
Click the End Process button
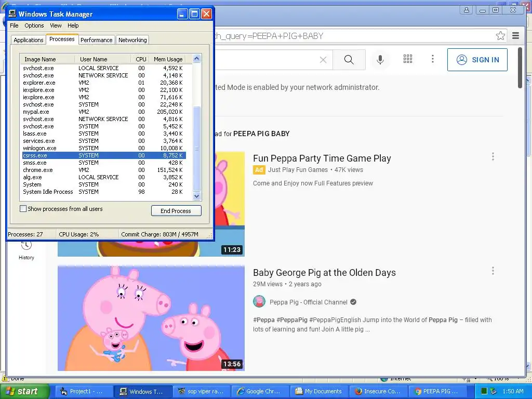click(176, 211)
